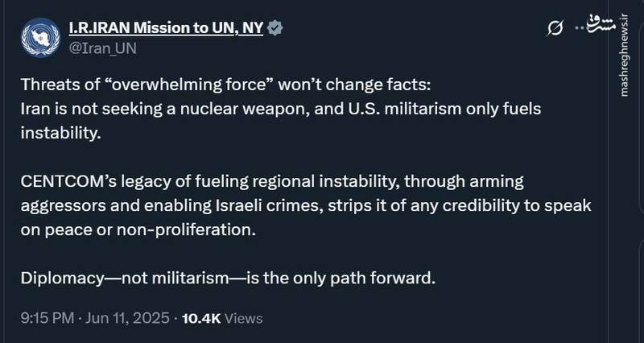Viewport: 644px width, 343px height.
Task: Click the Views label
Action: [x=244, y=318]
